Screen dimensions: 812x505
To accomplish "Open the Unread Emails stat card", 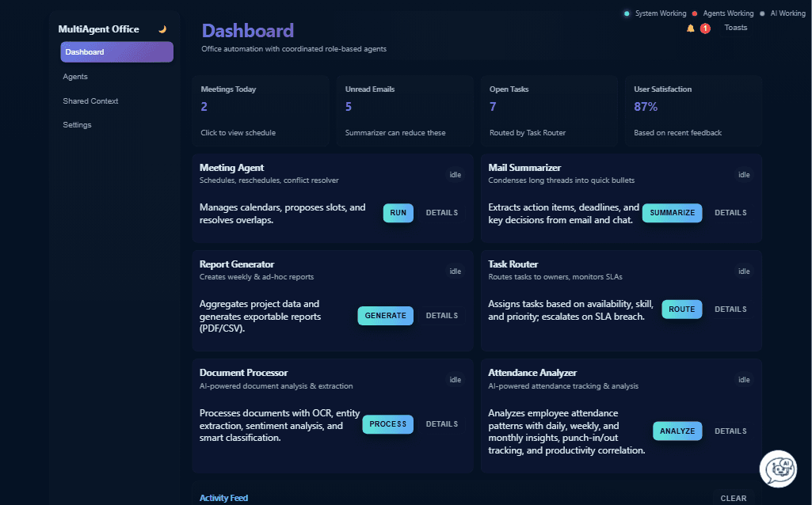I will (x=405, y=112).
